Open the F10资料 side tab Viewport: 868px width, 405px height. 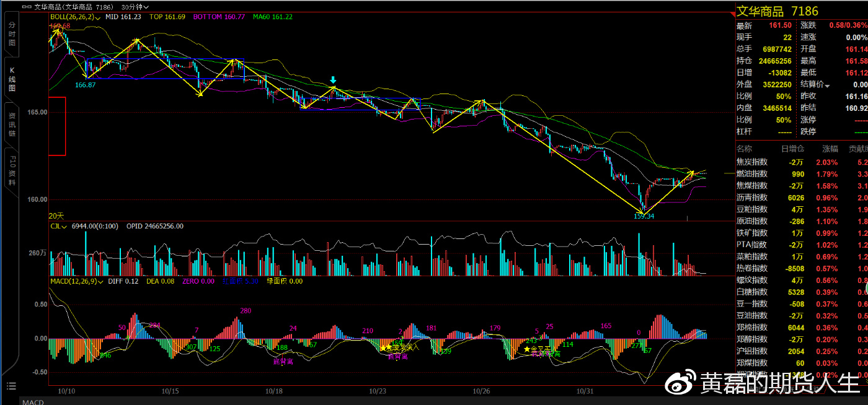(x=12, y=171)
